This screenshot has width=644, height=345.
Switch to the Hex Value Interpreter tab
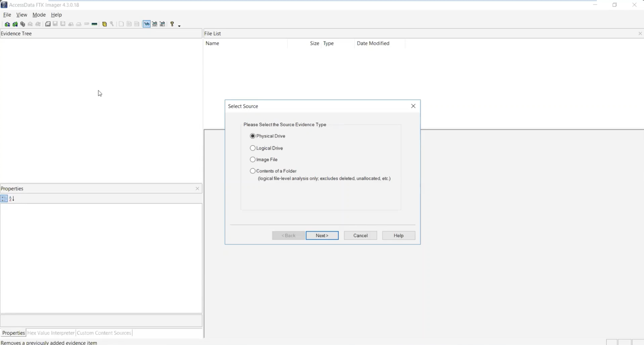[x=50, y=333]
